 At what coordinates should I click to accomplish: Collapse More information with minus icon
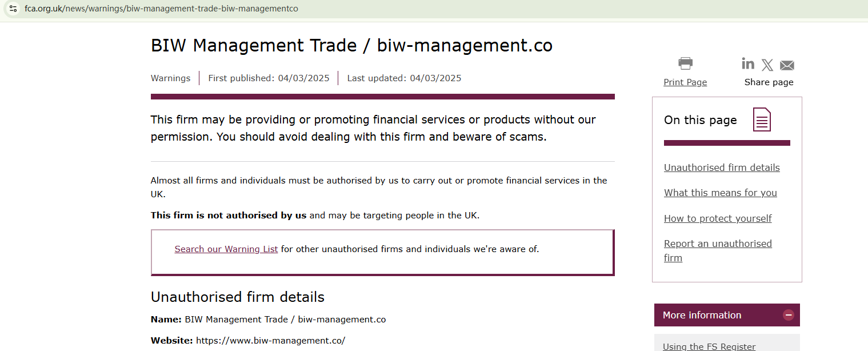click(x=789, y=315)
